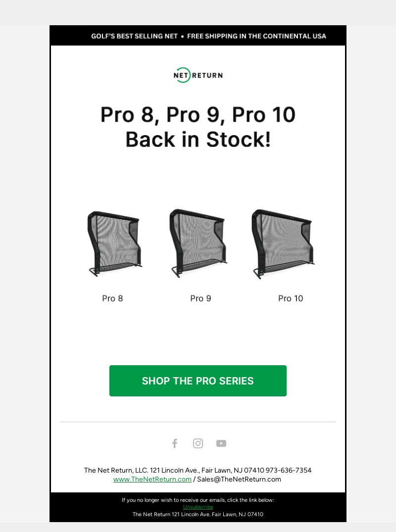Open the www.TheNetReturn.com link
The width and height of the screenshot is (396, 532).
(152, 479)
